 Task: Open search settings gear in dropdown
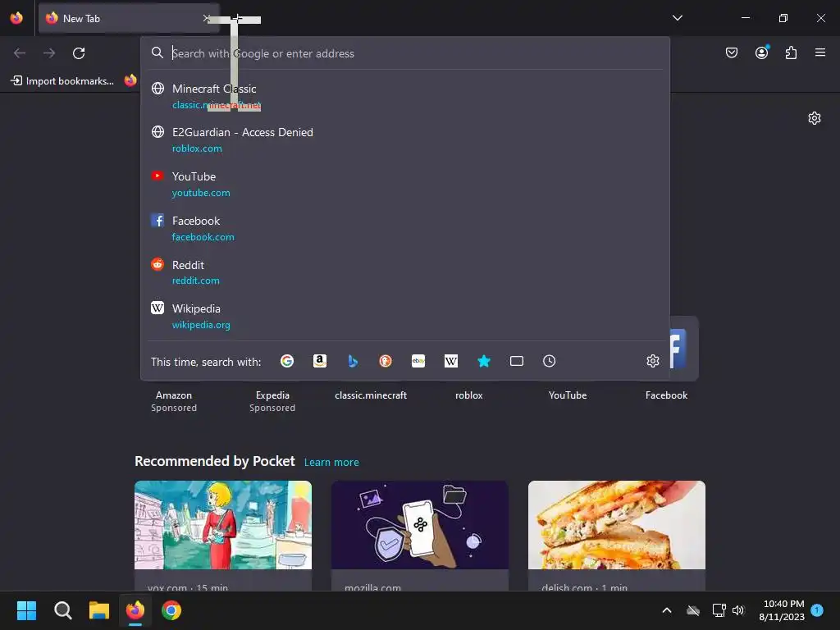(652, 361)
